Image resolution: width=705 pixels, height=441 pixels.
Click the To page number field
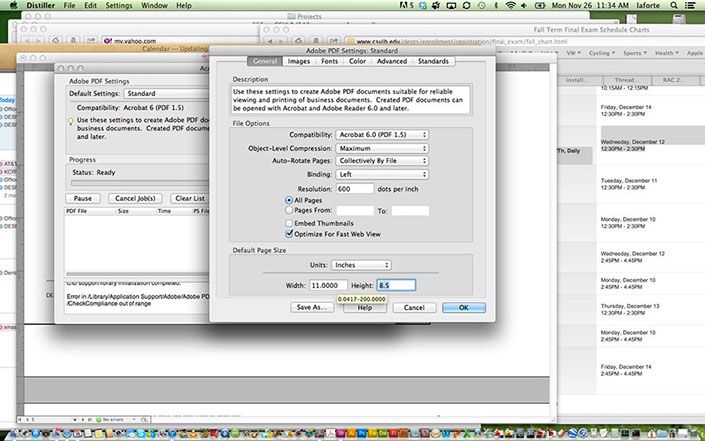click(410, 210)
